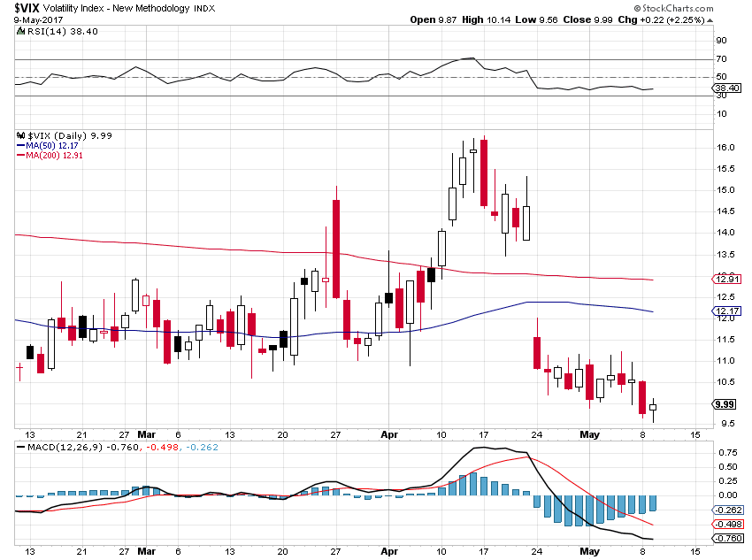The width and height of the screenshot is (752, 560).
Task: Click the 10 level on the RSI axis
Action: (721, 114)
